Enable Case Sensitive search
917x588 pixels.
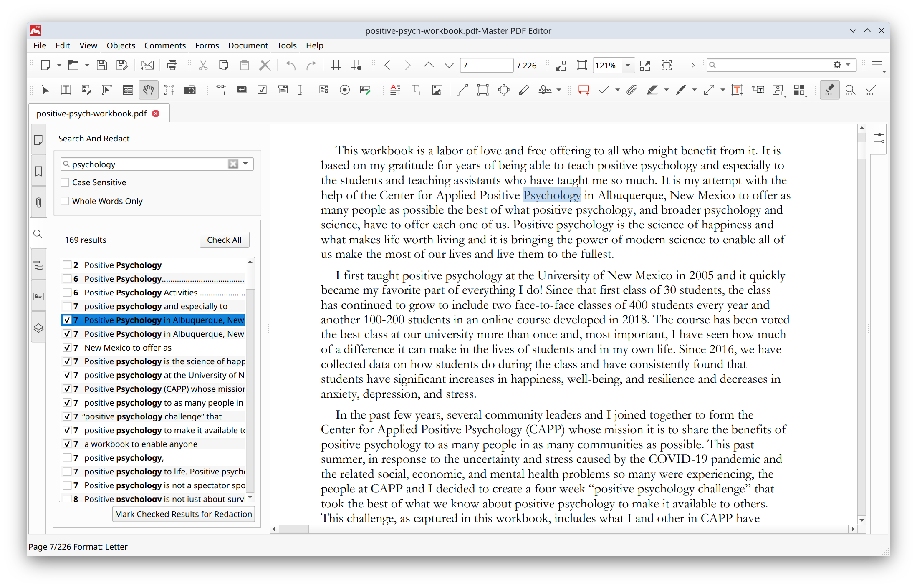tap(65, 182)
